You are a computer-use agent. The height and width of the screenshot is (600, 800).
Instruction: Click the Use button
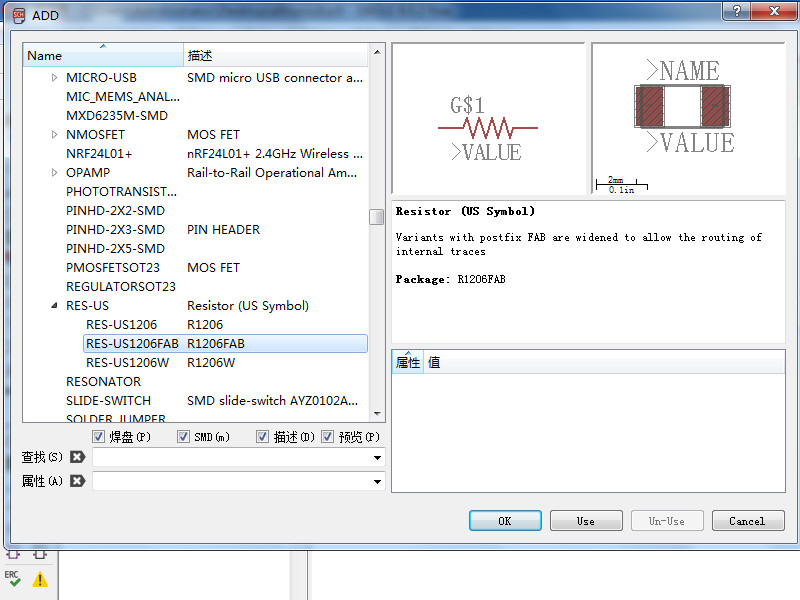point(586,521)
